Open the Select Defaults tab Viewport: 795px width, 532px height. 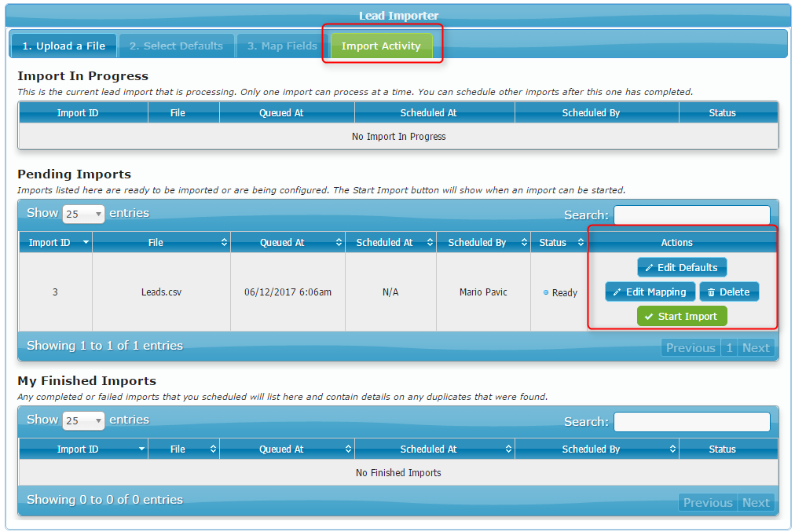point(176,46)
